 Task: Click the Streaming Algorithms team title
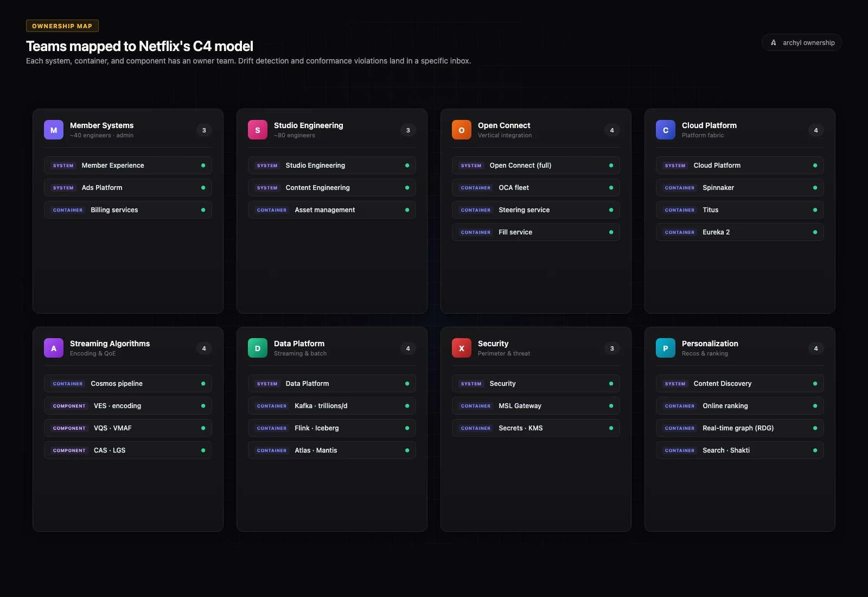point(110,344)
